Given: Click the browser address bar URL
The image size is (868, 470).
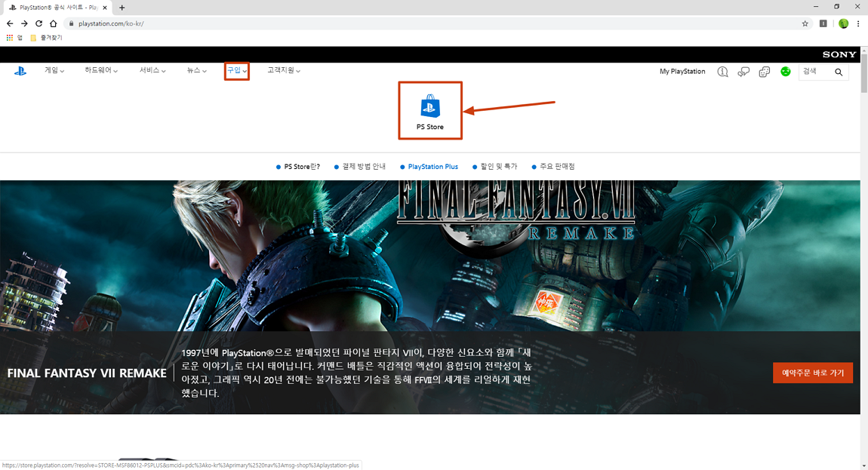Looking at the screenshot, I should coord(111,23).
